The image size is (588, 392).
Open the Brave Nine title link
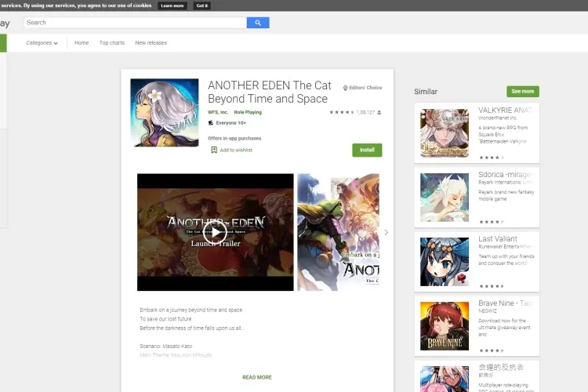pos(505,303)
